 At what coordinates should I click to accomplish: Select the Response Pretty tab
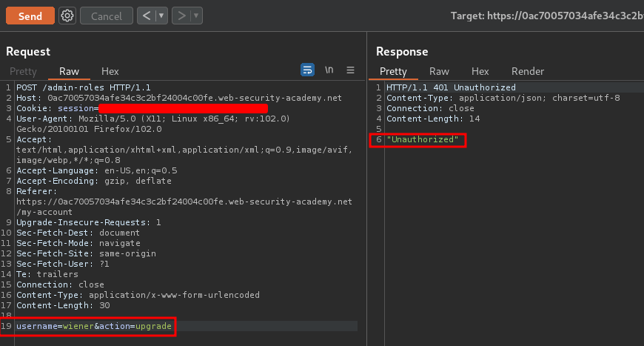tap(393, 71)
